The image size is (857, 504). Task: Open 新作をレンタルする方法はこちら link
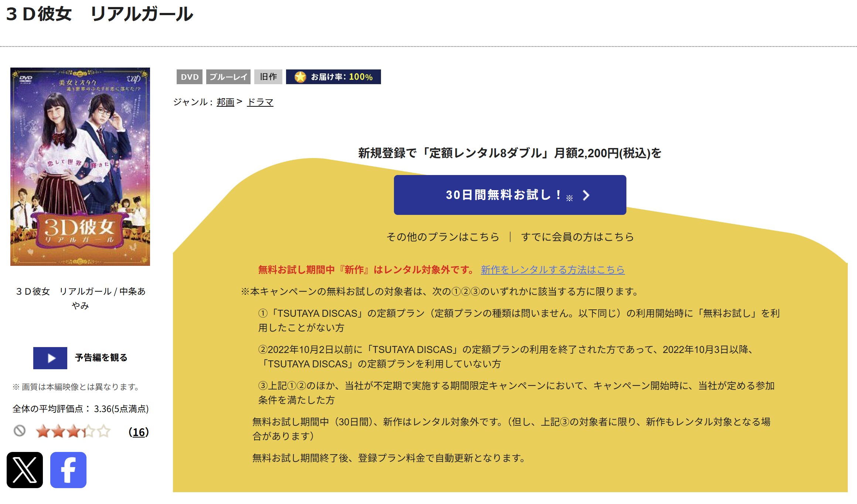[x=552, y=270]
